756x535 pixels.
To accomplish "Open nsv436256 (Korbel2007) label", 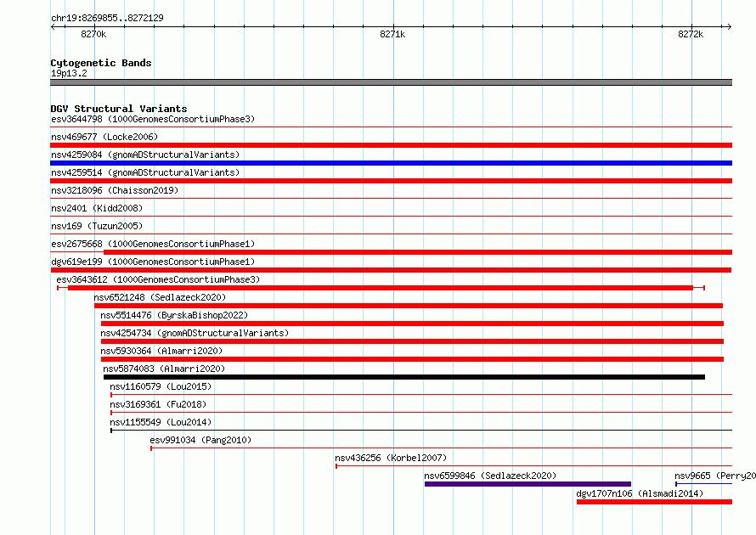I will coord(391,458).
